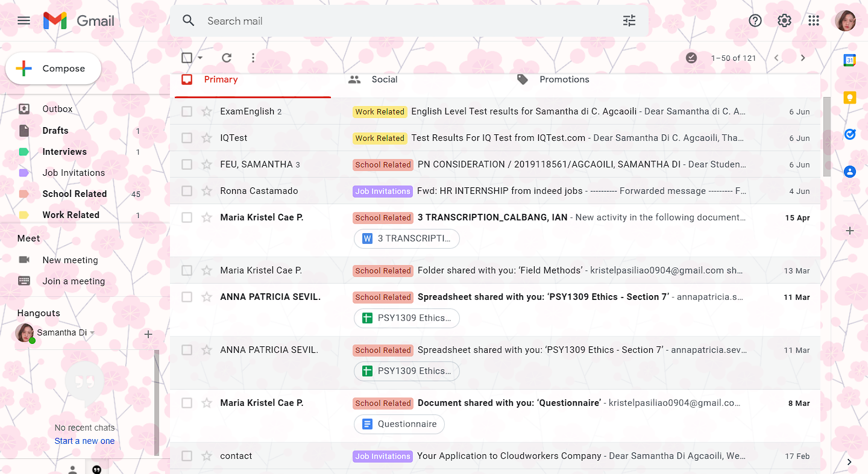Tick the FEU, SAMANTHA email checkbox
Image resolution: width=868 pixels, height=474 pixels.
coord(187,164)
